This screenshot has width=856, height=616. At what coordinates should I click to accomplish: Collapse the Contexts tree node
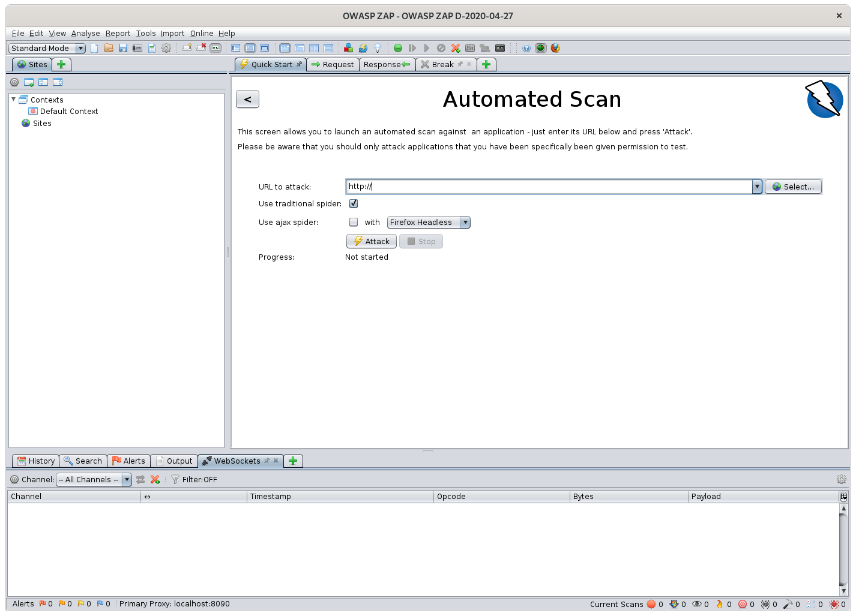tap(14, 100)
